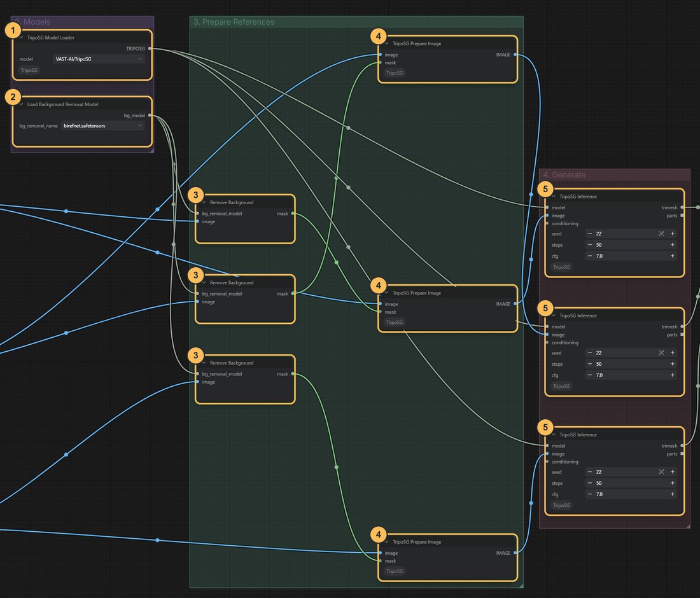Open the model dropdown showing VAST-AI/TripoSG
This screenshot has width=700, height=598.
99,59
